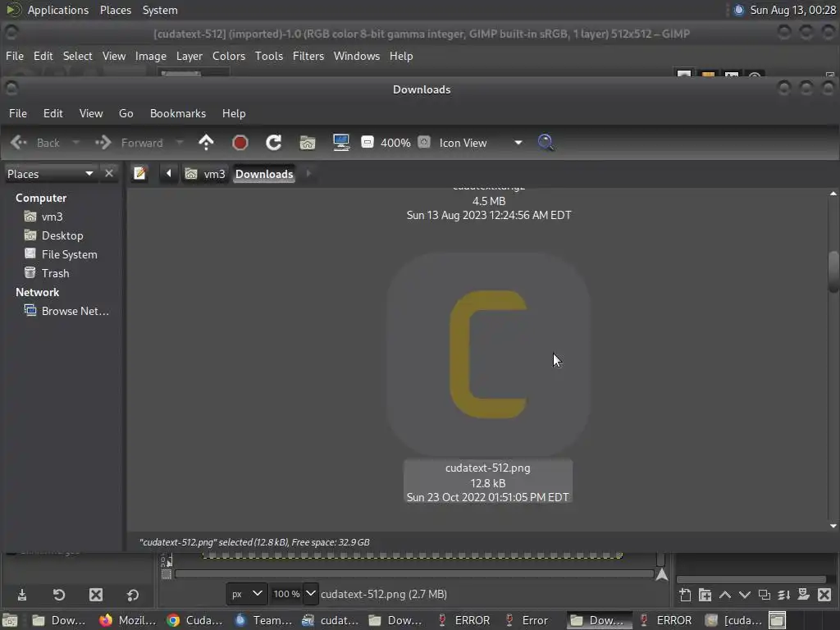840x630 pixels.
Task: Select the cudatext-512.png thumbnail
Action: point(489,354)
